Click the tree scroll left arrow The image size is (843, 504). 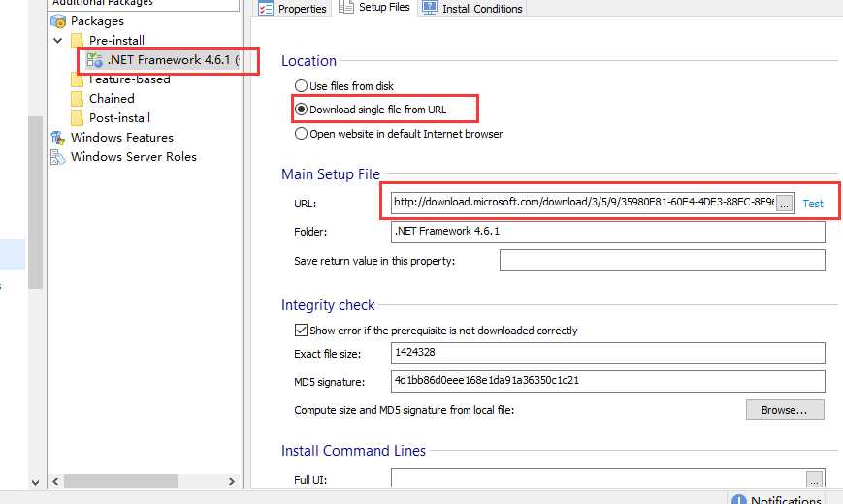pos(55,481)
